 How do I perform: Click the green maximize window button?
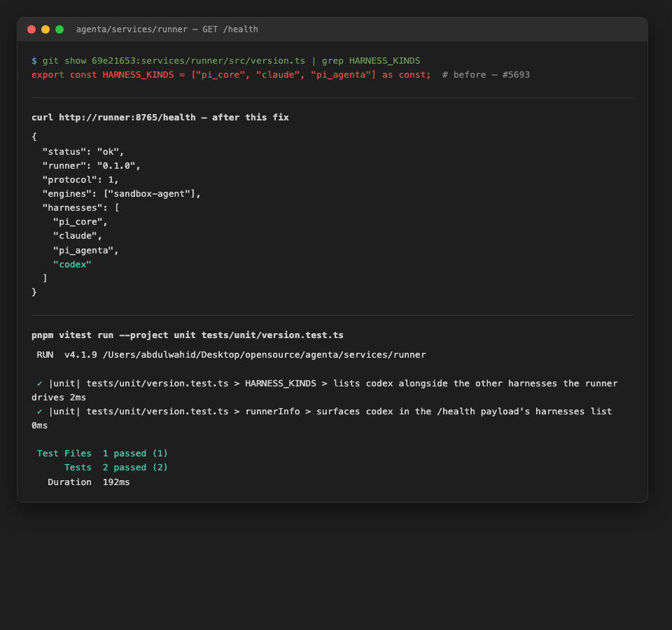pos(59,29)
